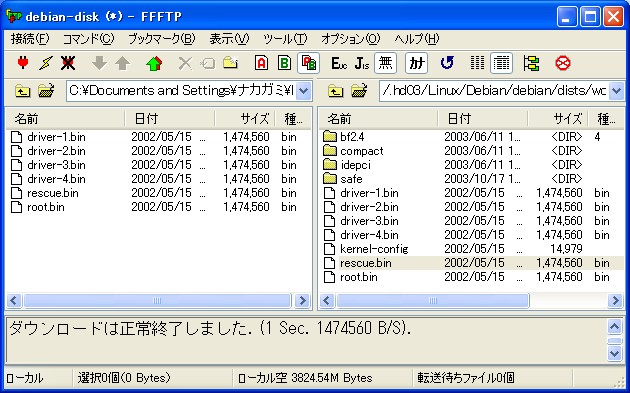Click the green upload arrow icon

154,63
